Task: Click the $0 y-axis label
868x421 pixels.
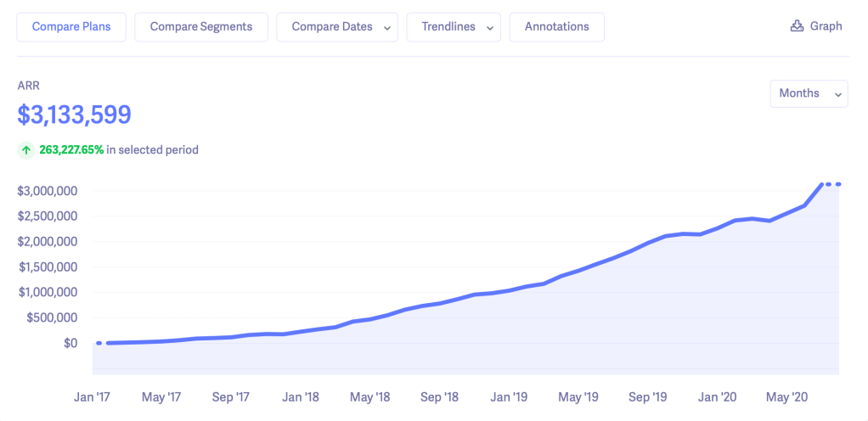Action: point(70,343)
